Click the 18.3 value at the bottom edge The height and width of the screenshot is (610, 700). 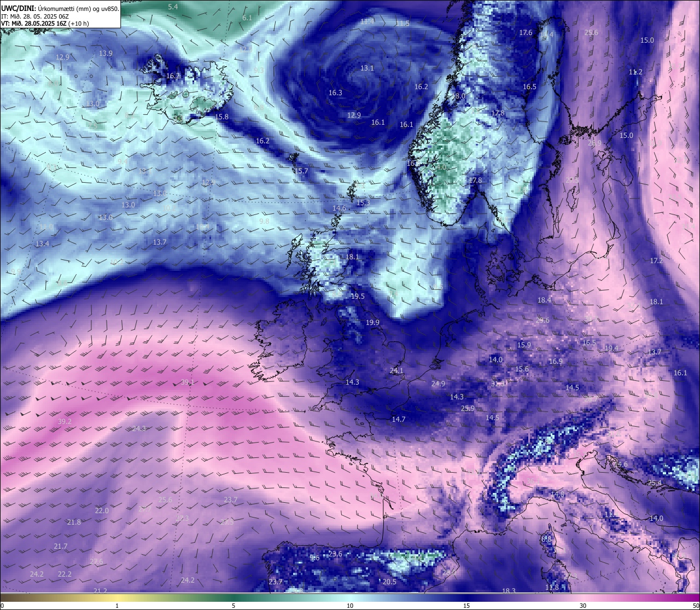click(509, 590)
